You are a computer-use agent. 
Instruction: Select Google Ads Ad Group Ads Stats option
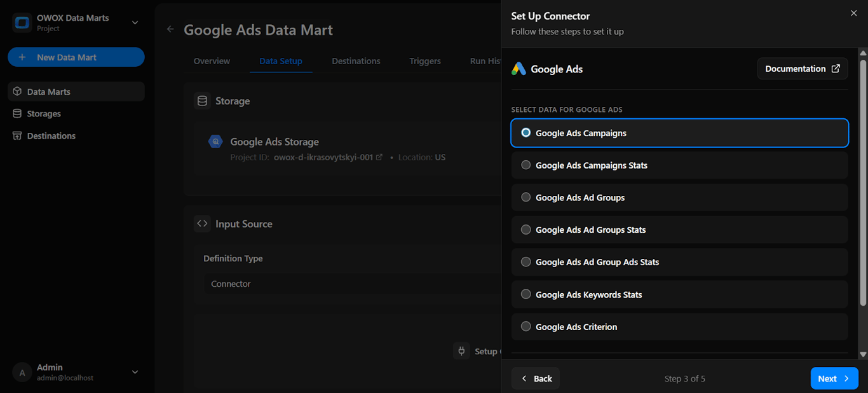click(679, 262)
